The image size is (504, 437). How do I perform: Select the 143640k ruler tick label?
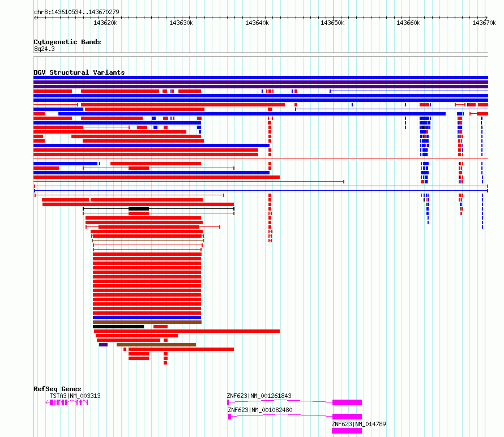click(257, 23)
